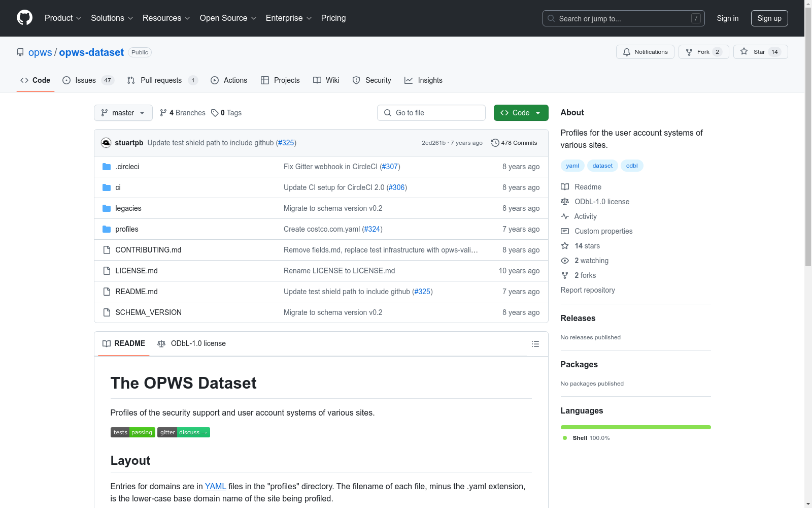Click the Custom properties icon

pyautogui.click(x=565, y=231)
